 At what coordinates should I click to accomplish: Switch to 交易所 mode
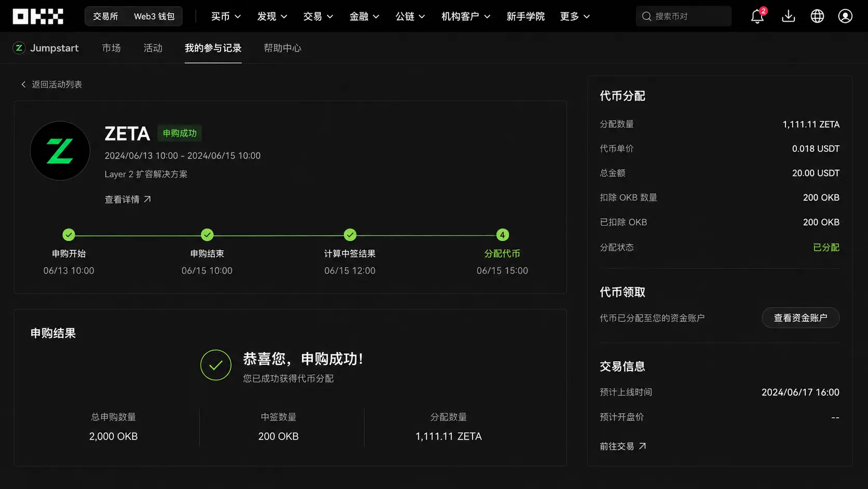click(105, 17)
